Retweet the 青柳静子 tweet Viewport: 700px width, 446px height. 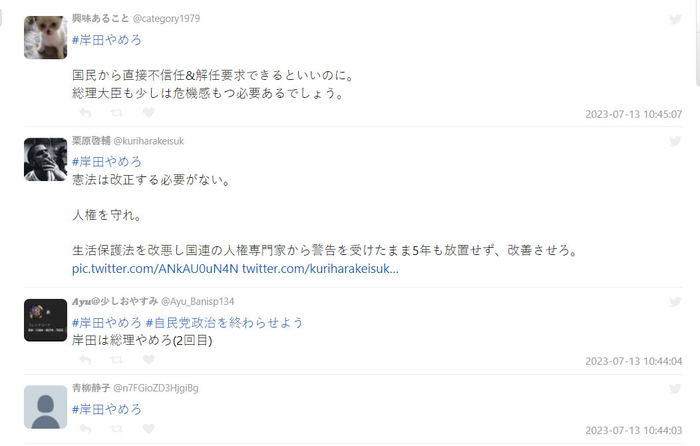pos(117,429)
